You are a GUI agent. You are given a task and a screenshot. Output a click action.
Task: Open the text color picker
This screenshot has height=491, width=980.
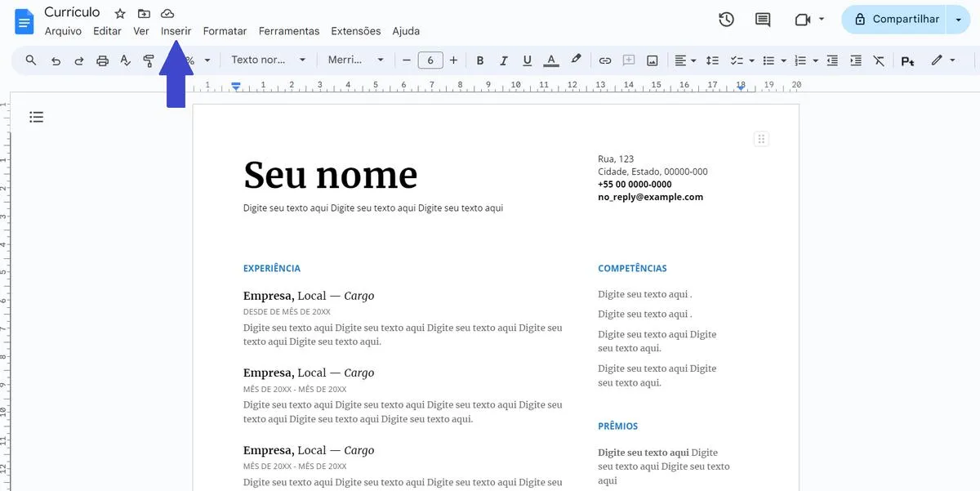[550, 60]
